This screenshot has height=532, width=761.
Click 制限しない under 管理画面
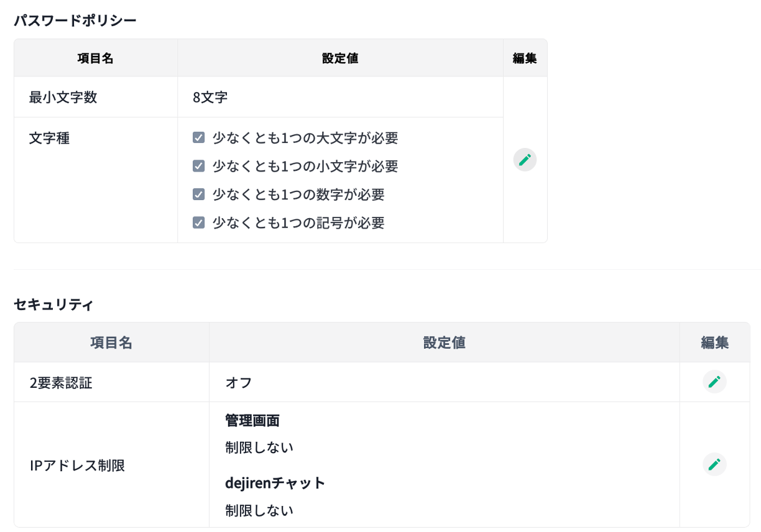(x=259, y=447)
